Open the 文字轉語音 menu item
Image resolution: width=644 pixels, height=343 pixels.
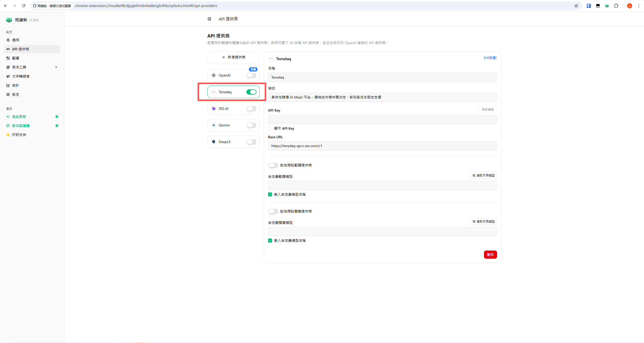(x=21, y=76)
